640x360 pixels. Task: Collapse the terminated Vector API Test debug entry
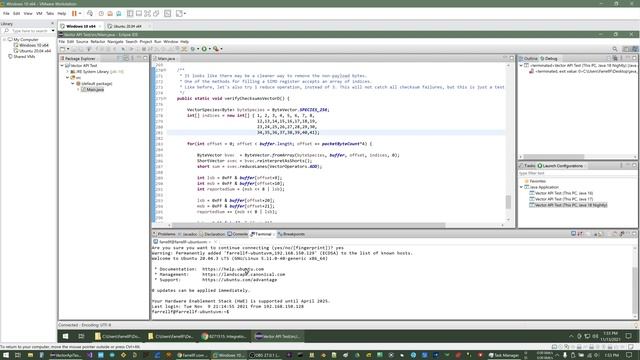tap(521, 65)
